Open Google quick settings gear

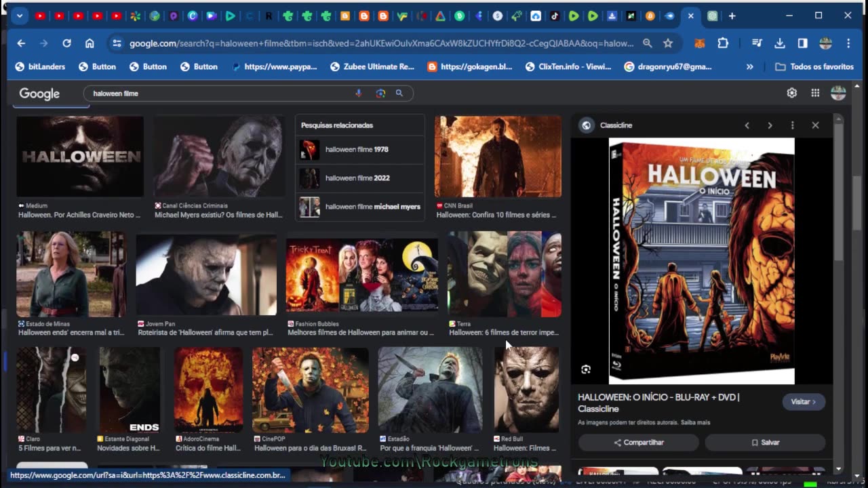coord(791,93)
